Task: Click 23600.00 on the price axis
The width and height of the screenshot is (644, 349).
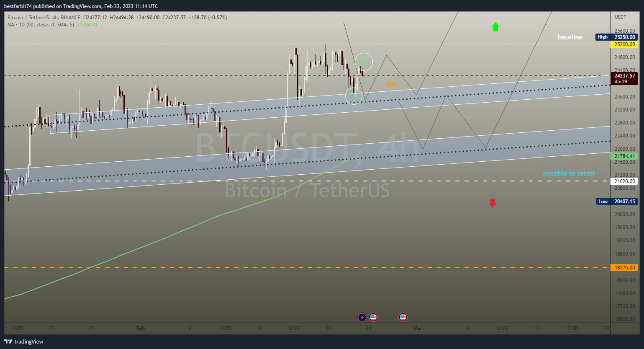Action: [625, 96]
